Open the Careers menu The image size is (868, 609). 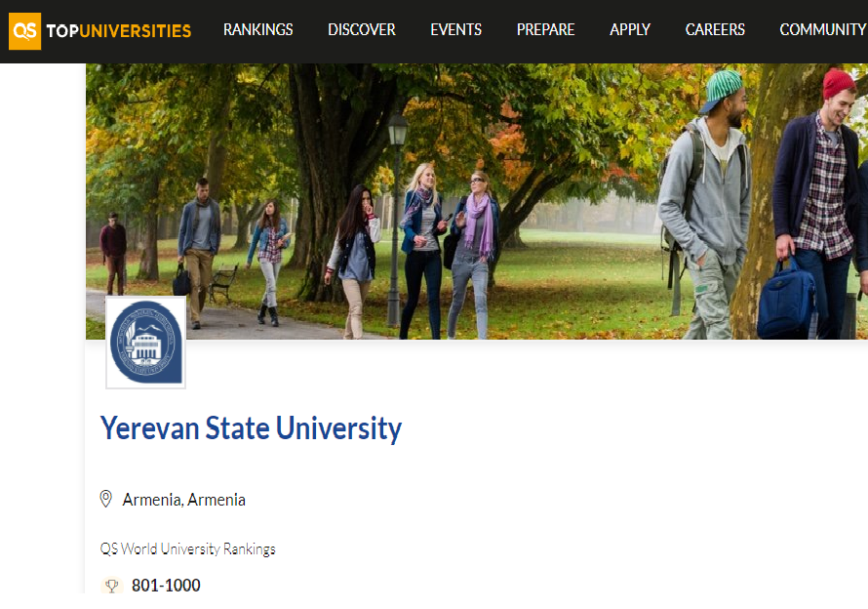715,30
